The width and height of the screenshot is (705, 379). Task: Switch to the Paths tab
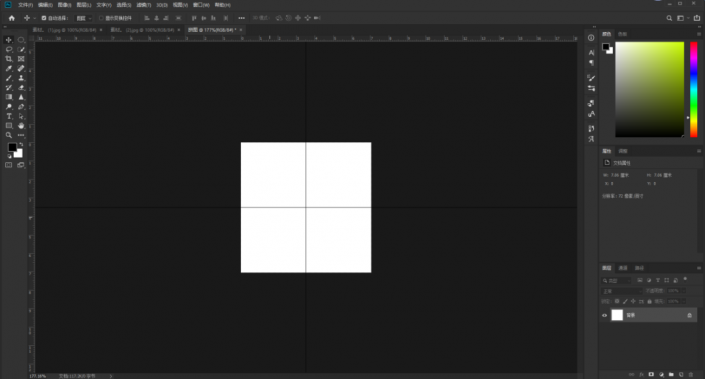(639, 268)
